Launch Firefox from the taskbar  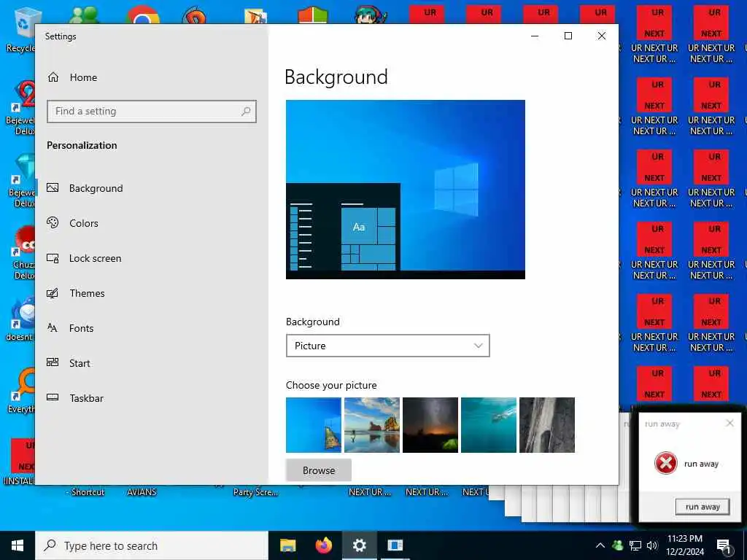pyautogui.click(x=324, y=545)
